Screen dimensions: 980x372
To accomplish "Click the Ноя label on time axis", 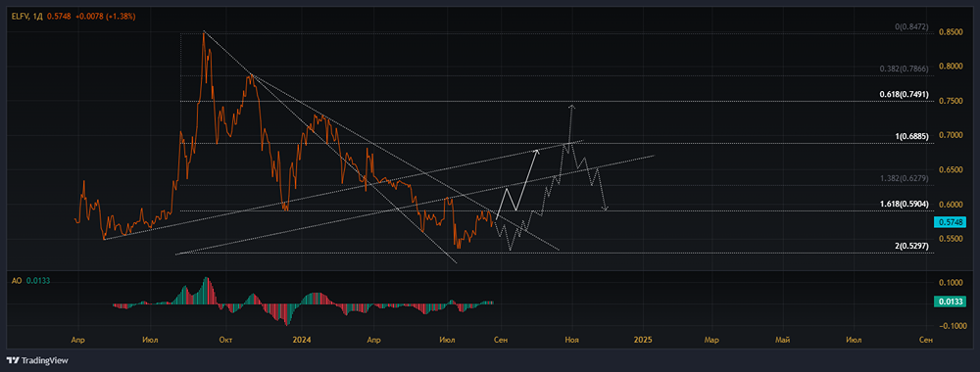I will point(572,340).
